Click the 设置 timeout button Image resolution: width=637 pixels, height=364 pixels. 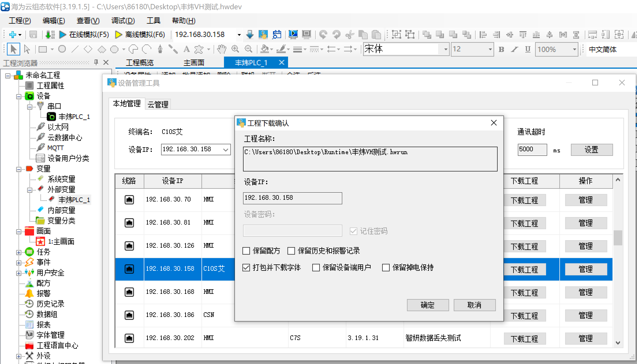tap(592, 150)
